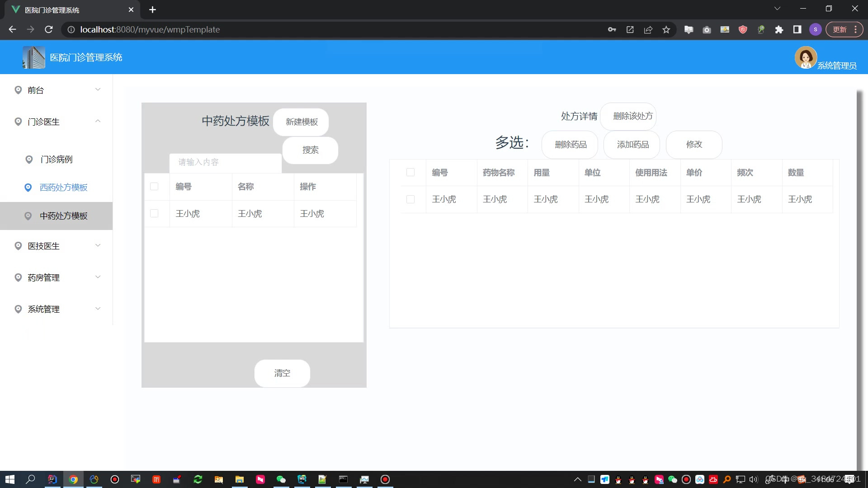Click the share page icon in address bar
The height and width of the screenshot is (488, 868).
648,30
